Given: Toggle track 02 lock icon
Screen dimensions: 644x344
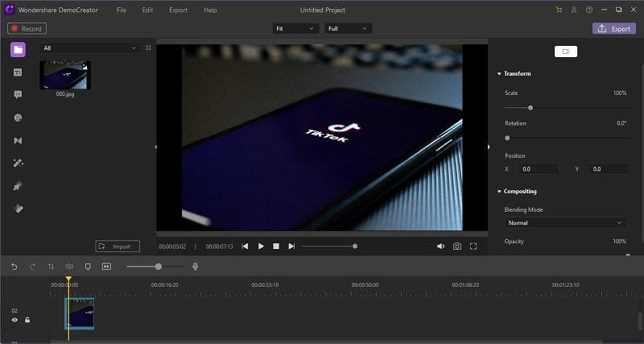Looking at the screenshot, I should (x=27, y=320).
